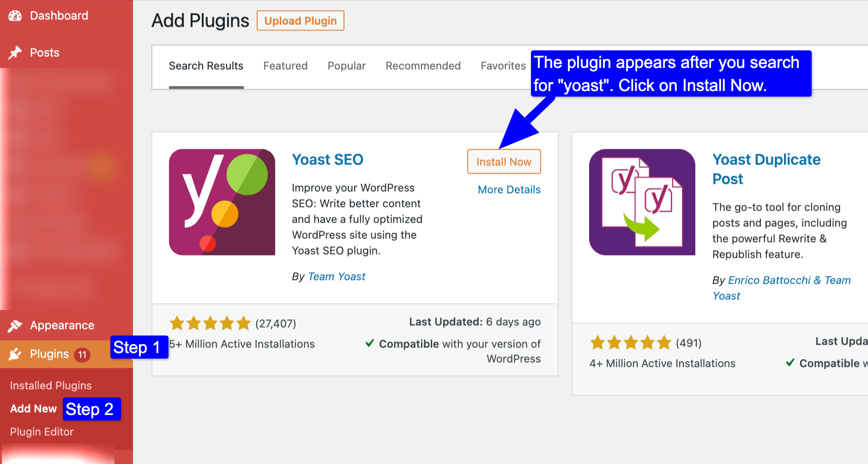Install the Yoast SEO plugin now
The image size is (868, 464).
[x=504, y=162]
